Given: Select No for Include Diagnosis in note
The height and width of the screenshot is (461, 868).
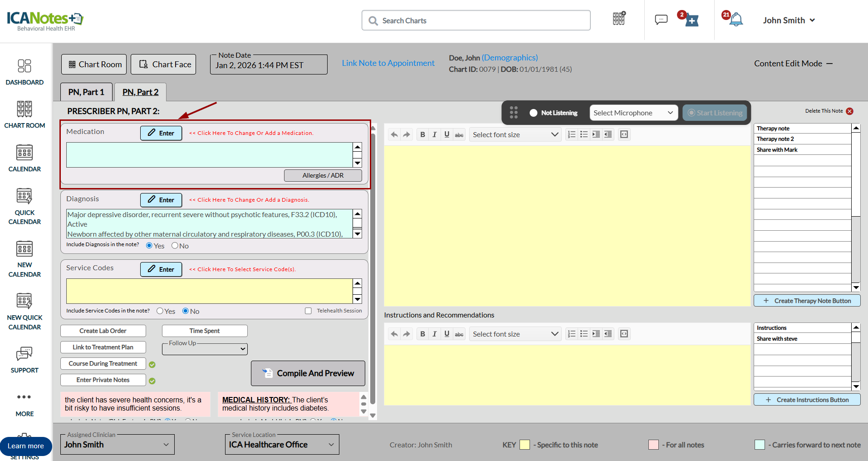Looking at the screenshot, I should click(175, 246).
